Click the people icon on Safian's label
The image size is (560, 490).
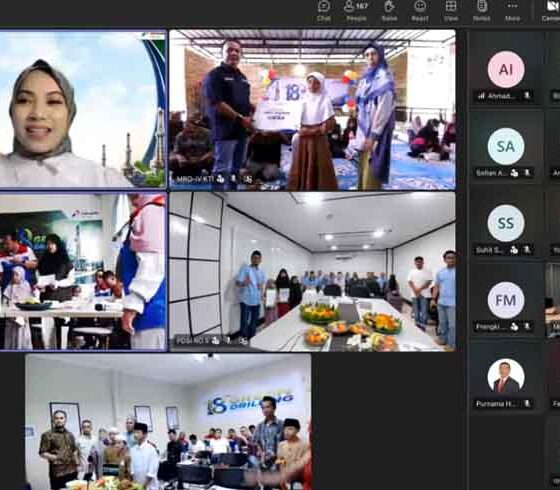[514, 173]
